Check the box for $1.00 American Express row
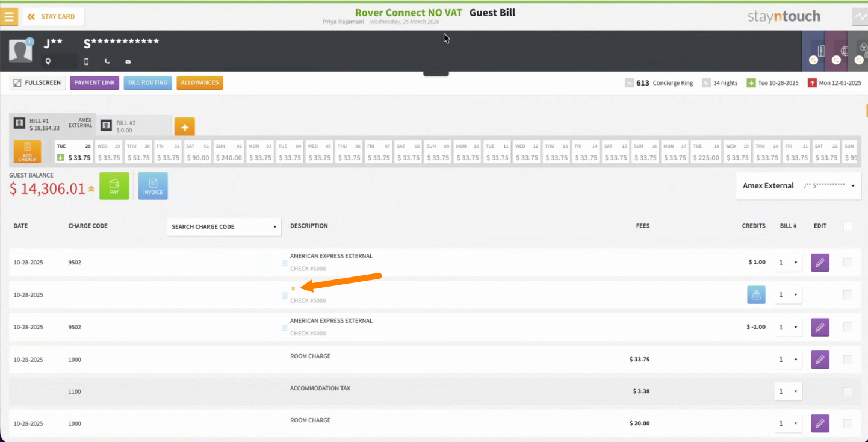868x442 pixels. 848,263
